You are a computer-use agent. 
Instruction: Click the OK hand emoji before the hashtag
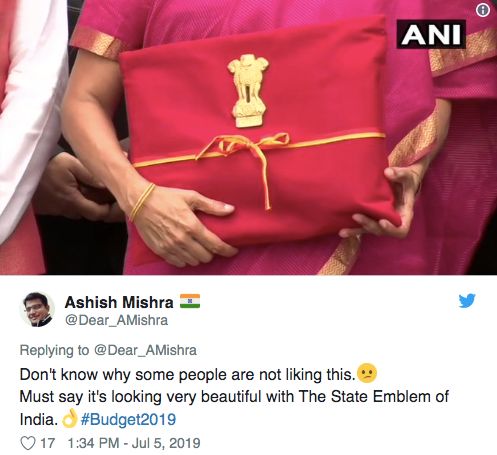70,419
